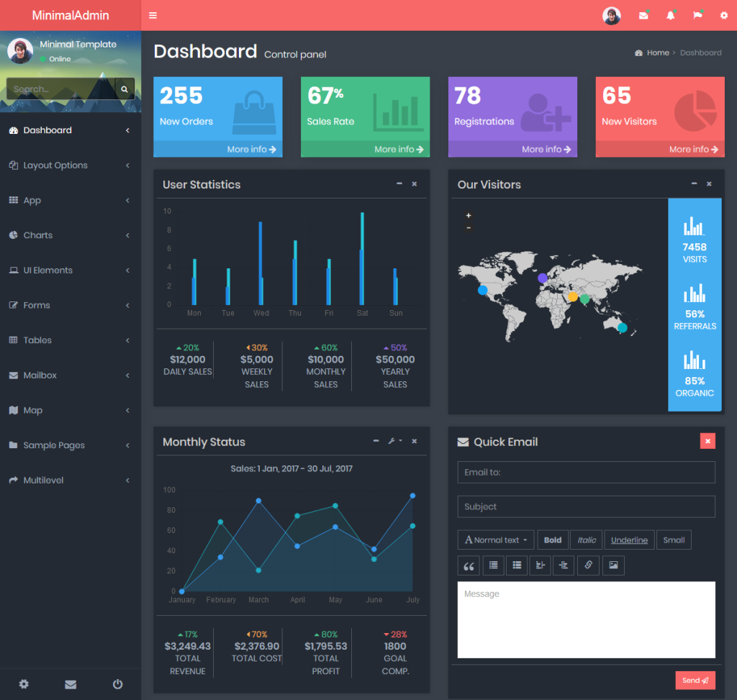Toggle the sidebar hamburger menu
Image resolution: width=737 pixels, height=700 pixels.
pyautogui.click(x=153, y=16)
